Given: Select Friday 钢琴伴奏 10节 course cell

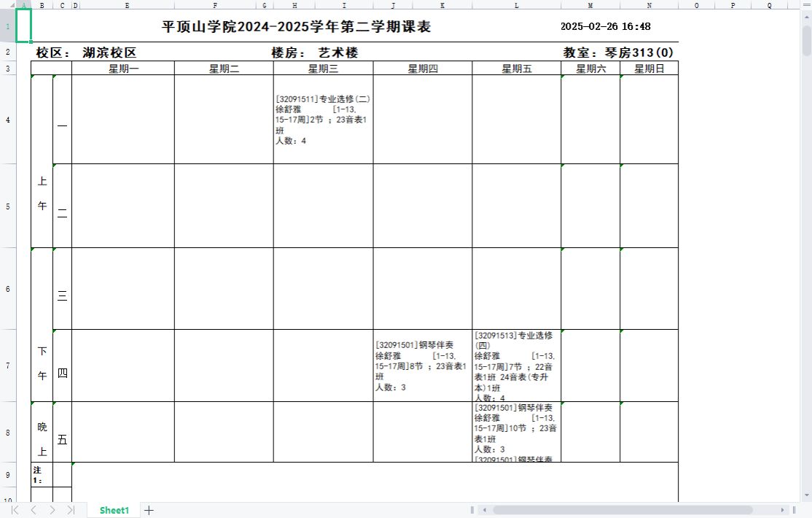Looking at the screenshot, I should (x=516, y=432).
